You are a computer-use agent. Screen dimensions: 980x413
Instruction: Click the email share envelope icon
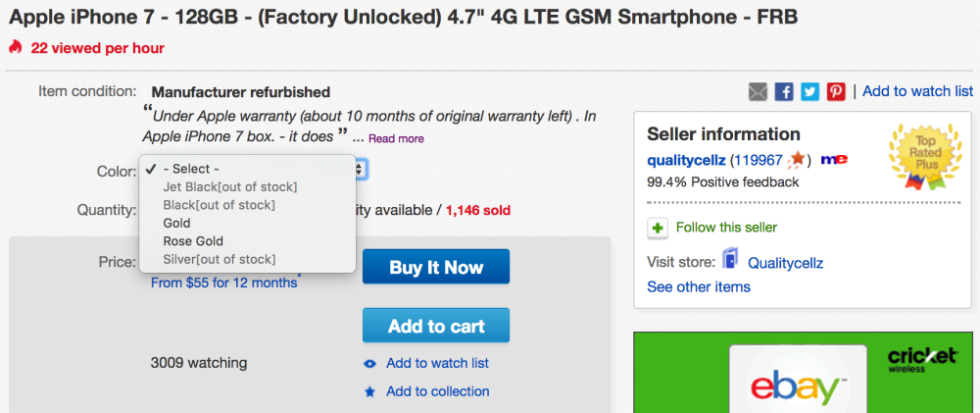(759, 91)
